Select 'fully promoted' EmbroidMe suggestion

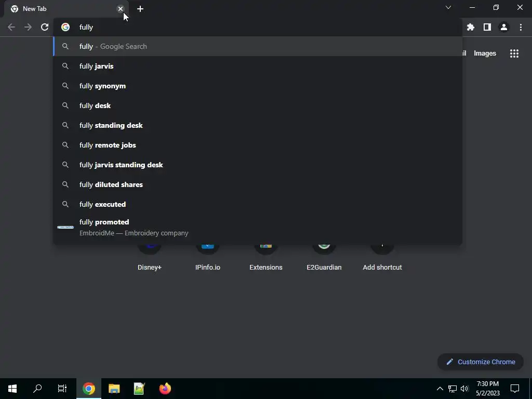coord(258,228)
